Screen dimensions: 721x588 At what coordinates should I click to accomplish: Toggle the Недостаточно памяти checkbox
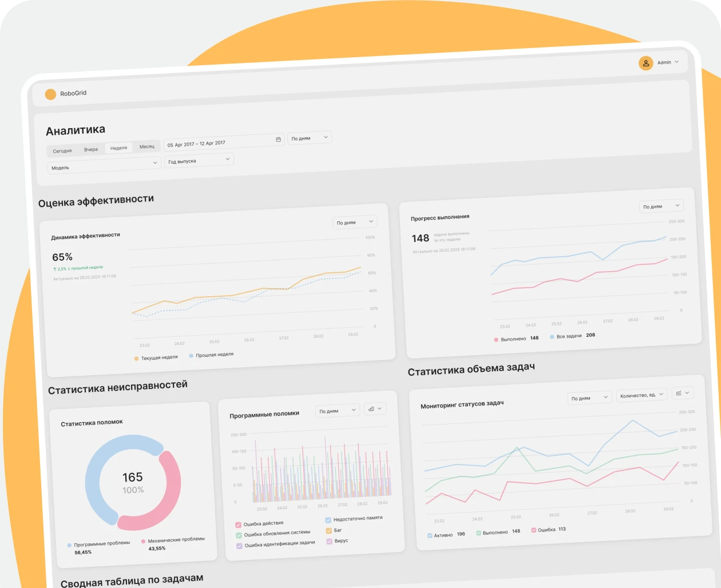328,520
